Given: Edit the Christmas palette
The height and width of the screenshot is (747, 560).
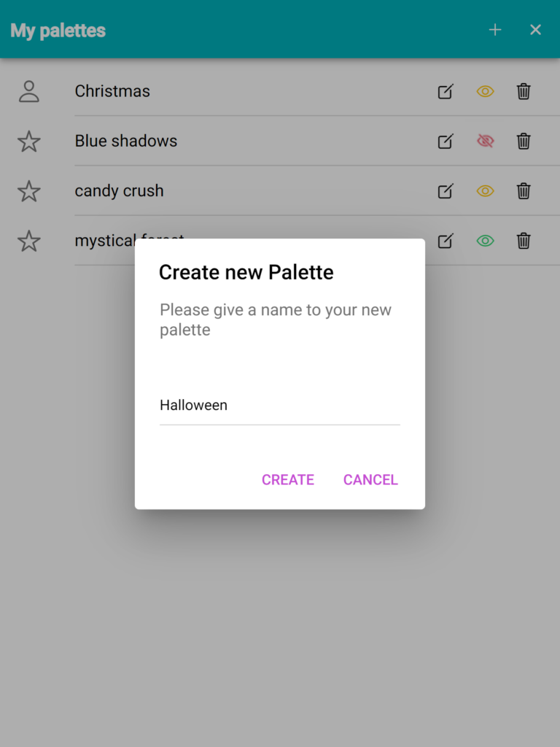Looking at the screenshot, I should [446, 91].
